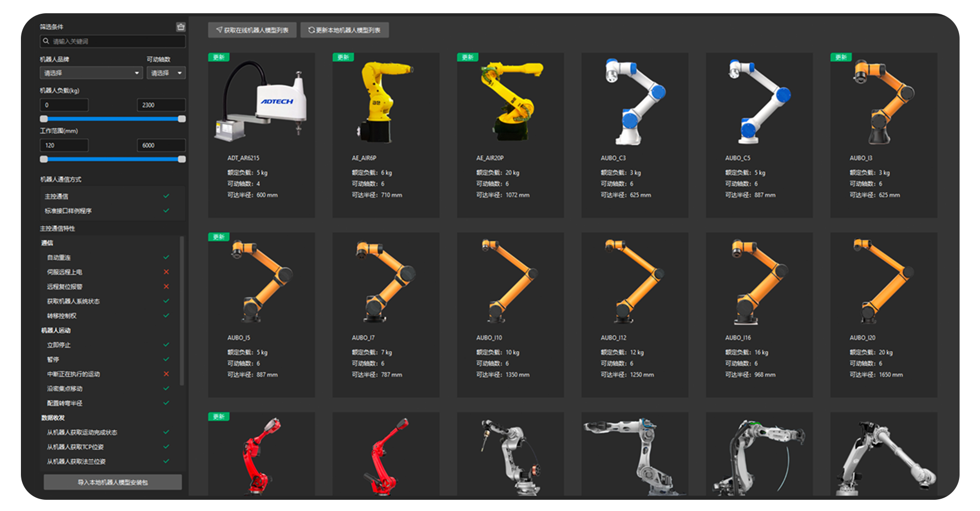This screenshot has height=511, width=980.
Task: Click the red cross beside 伺服远程上电
Action: pyautogui.click(x=166, y=272)
